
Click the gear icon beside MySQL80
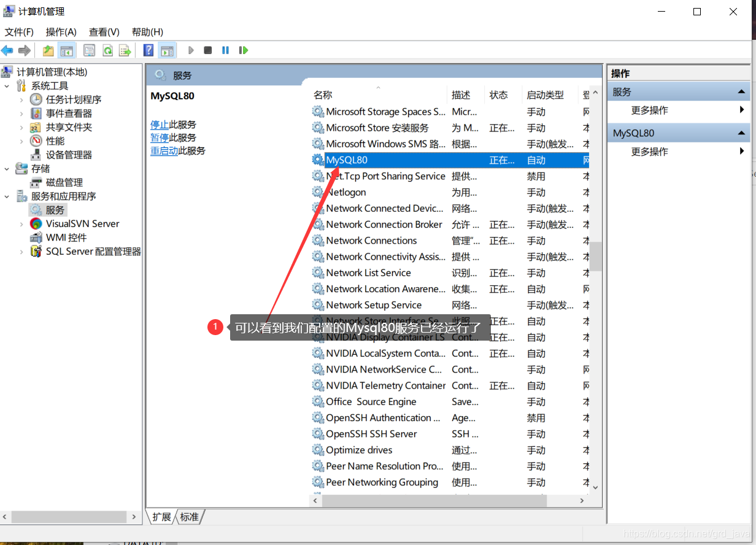(x=318, y=160)
